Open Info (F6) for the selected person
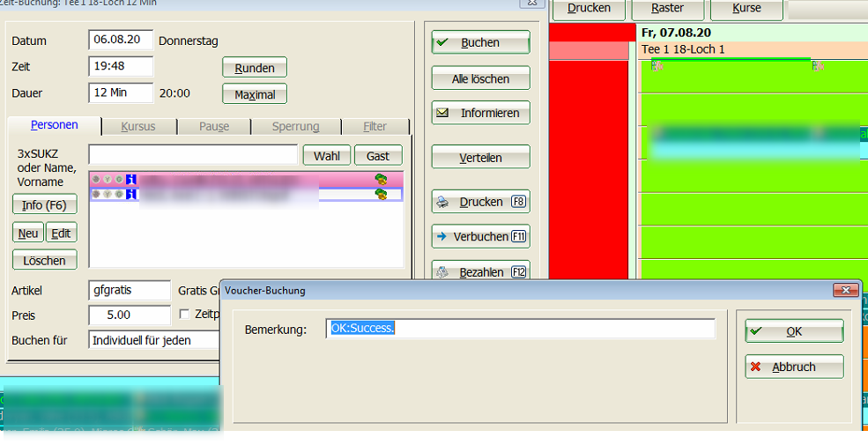 [x=44, y=205]
